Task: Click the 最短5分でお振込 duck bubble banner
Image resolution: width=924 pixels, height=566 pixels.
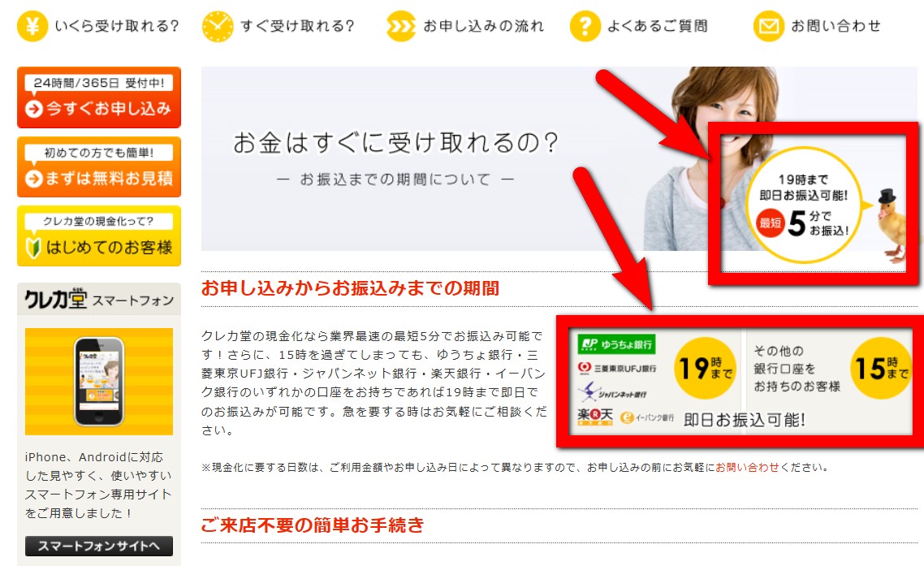Action: point(814,204)
